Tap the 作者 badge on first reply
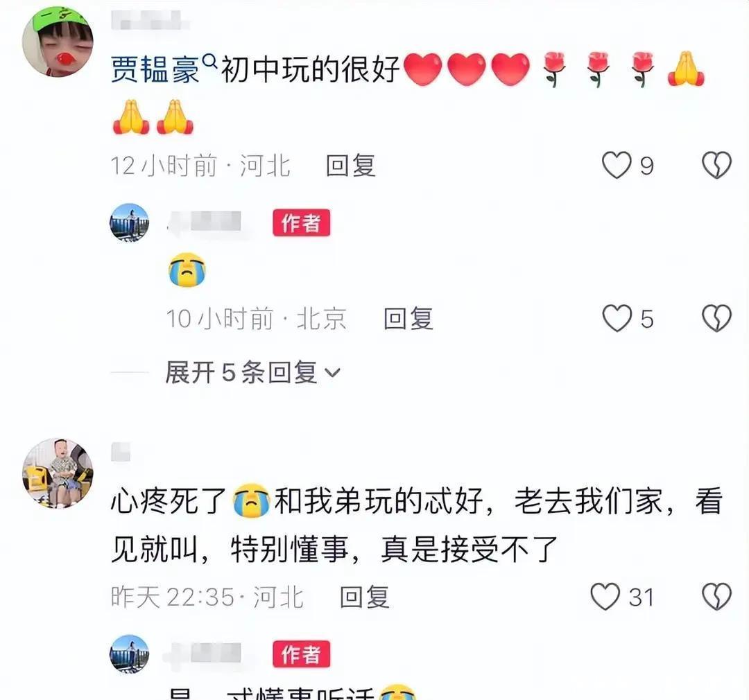The image size is (749, 700). [x=302, y=222]
